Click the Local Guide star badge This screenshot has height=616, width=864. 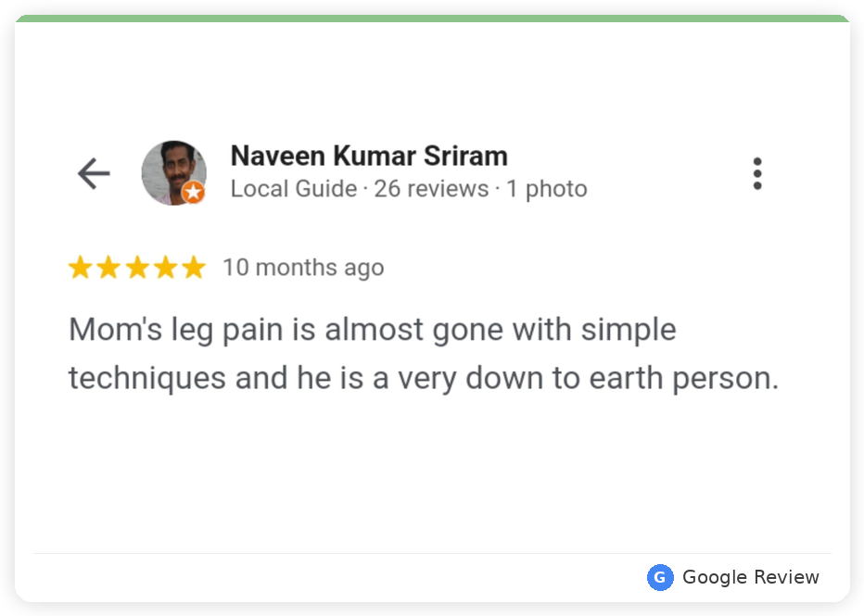pos(194,192)
